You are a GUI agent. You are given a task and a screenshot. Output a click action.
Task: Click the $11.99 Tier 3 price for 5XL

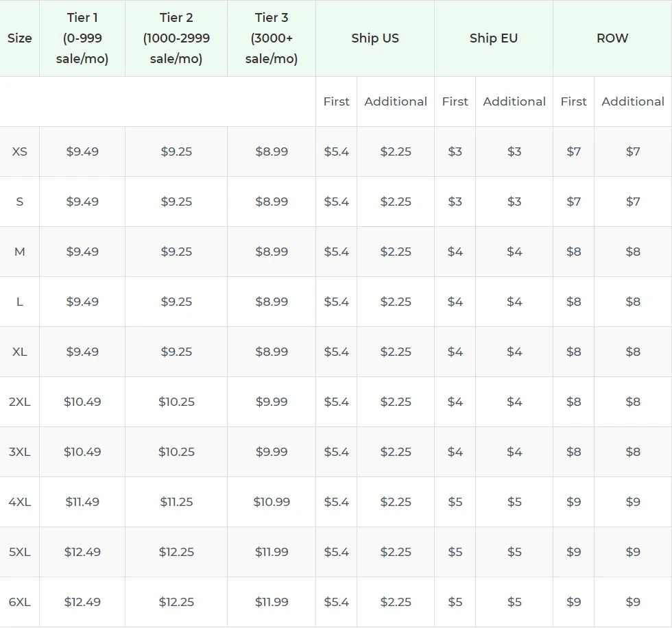tap(271, 552)
